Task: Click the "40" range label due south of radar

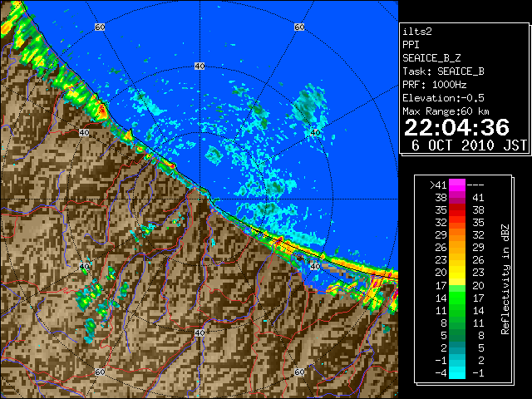Action: coord(199,332)
